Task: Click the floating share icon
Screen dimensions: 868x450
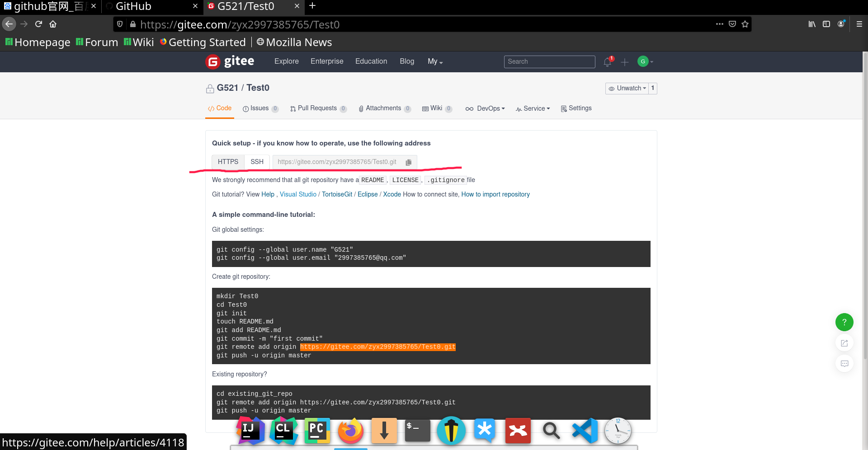Action: 844,343
